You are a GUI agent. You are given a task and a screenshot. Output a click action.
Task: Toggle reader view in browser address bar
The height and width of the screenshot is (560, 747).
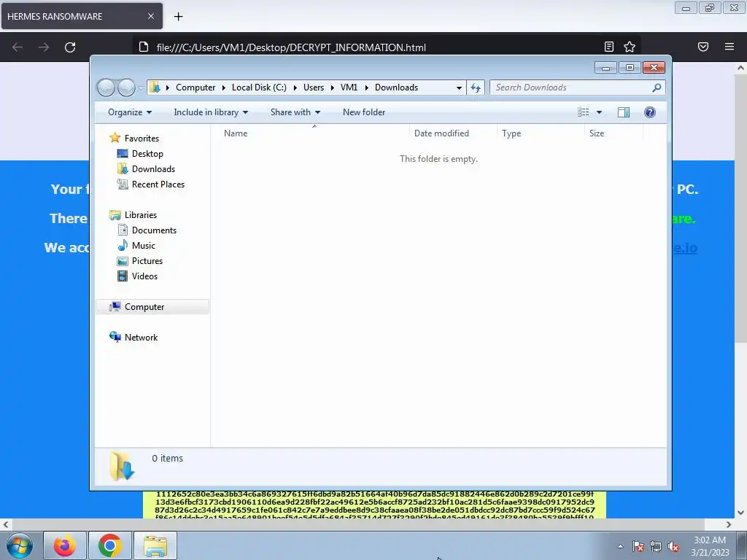tap(609, 47)
